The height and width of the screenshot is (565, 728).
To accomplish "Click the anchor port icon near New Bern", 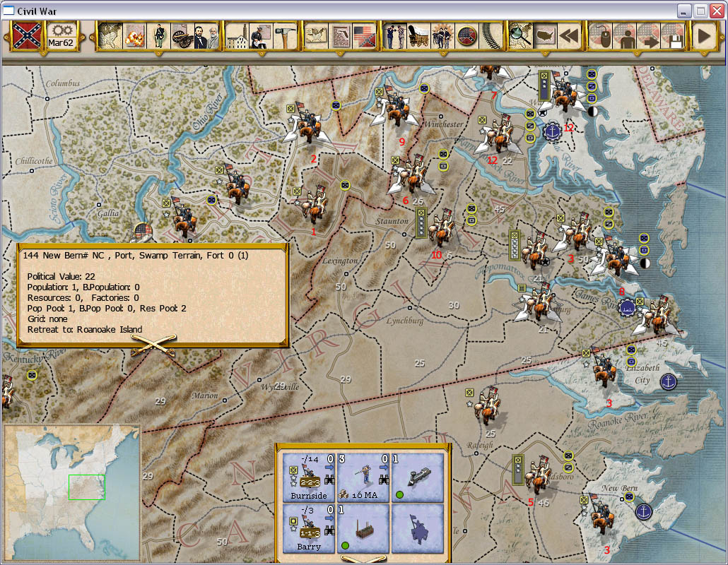I will [x=643, y=511].
